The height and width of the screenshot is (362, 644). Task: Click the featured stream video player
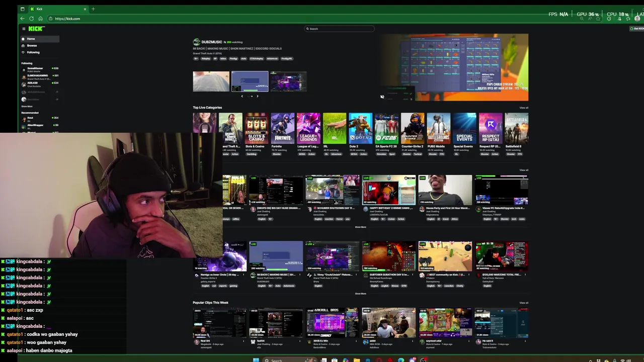point(454,67)
